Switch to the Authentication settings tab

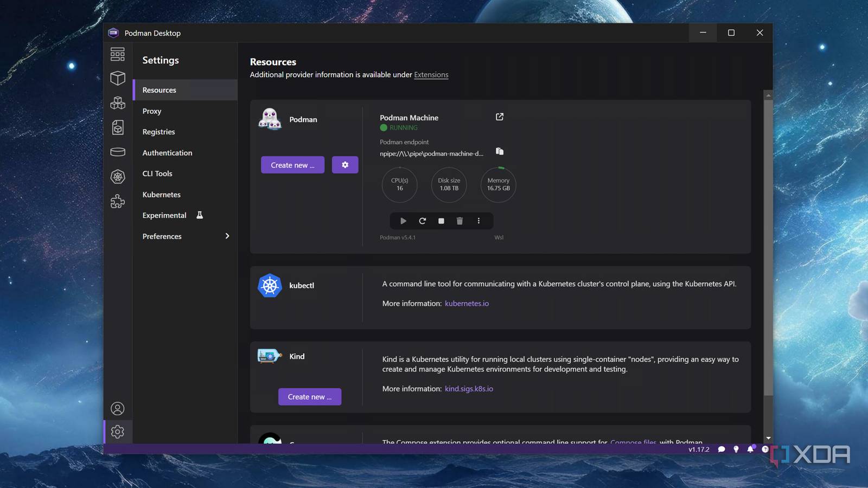[x=167, y=152]
